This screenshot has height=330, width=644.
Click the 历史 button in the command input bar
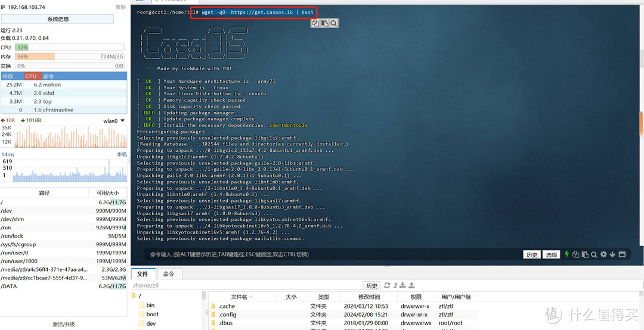(x=532, y=254)
